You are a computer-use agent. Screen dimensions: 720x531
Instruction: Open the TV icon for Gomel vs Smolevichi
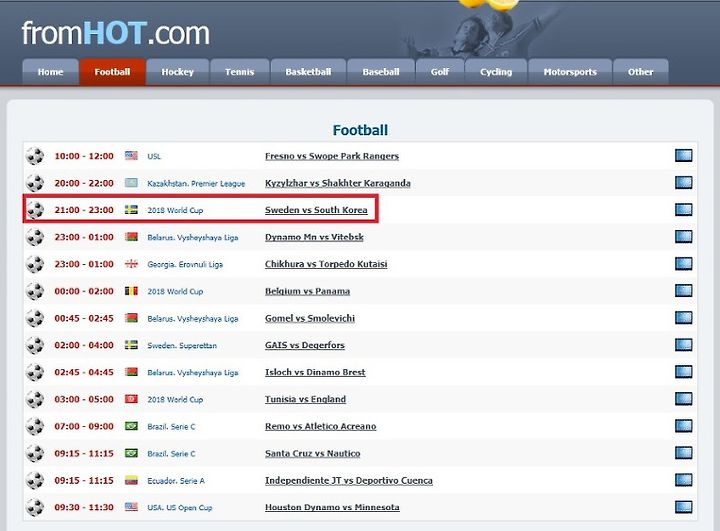coord(684,318)
